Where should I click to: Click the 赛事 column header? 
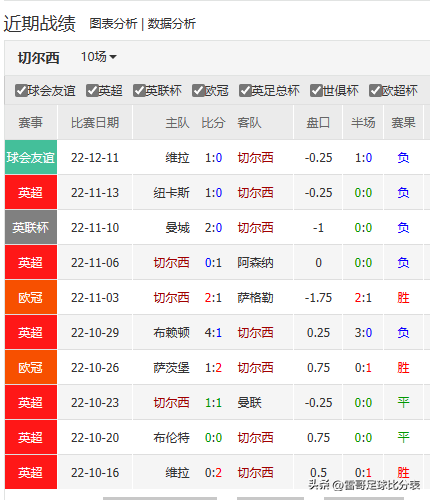[31, 122]
